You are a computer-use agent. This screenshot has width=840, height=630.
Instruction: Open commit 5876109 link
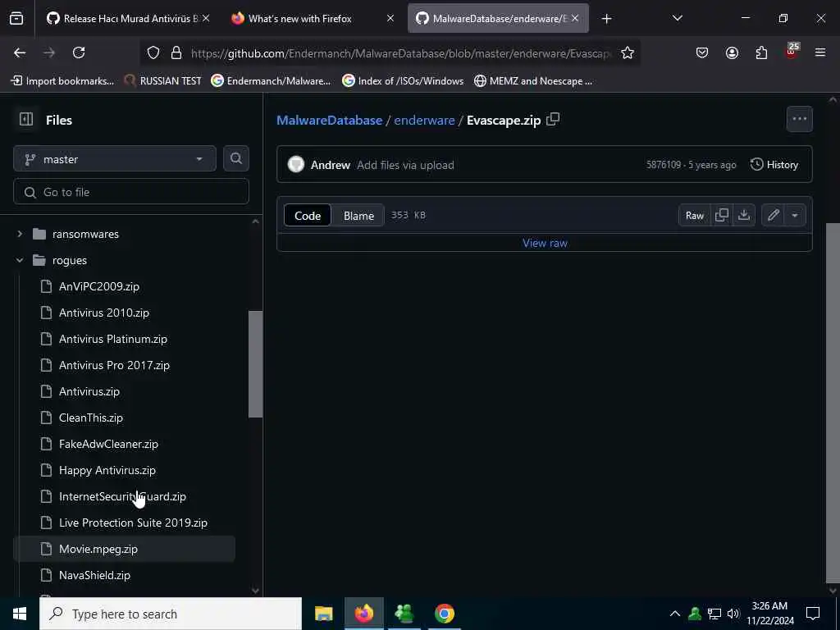(x=663, y=164)
